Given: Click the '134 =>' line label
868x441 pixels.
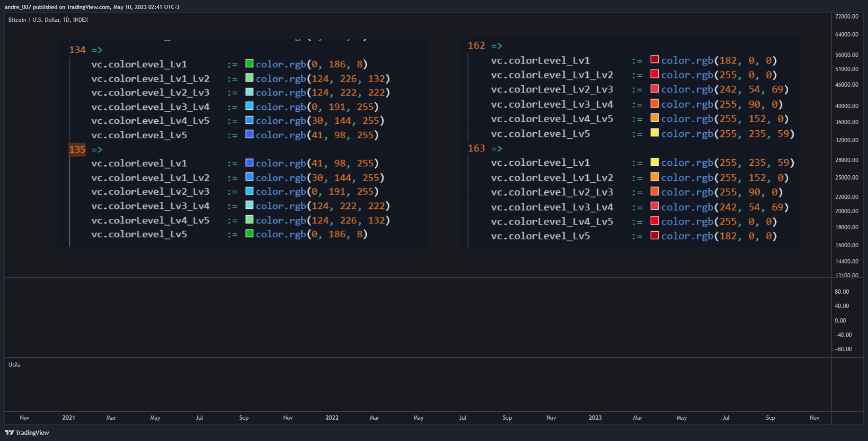Looking at the screenshot, I should [x=86, y=50].
